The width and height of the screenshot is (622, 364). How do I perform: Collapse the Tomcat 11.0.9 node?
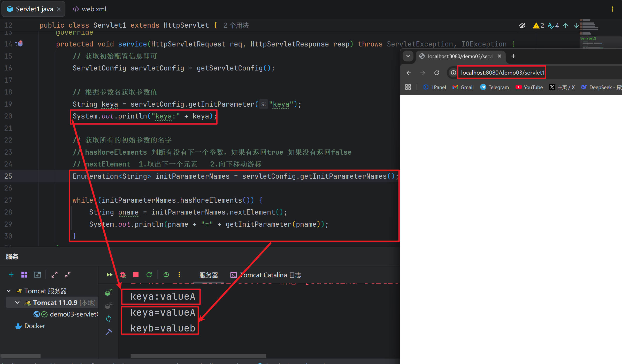[x=17, y=303]
